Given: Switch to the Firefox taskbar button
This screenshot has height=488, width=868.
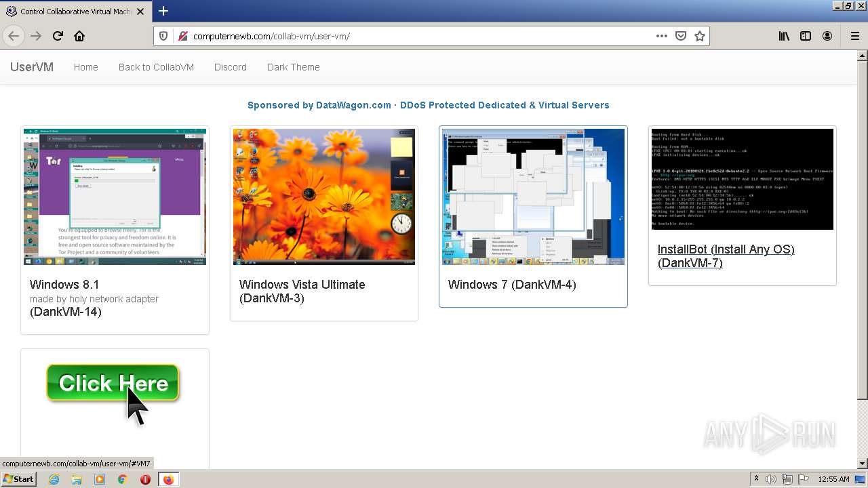Looking at the screenshot, I should click(168, 479).
